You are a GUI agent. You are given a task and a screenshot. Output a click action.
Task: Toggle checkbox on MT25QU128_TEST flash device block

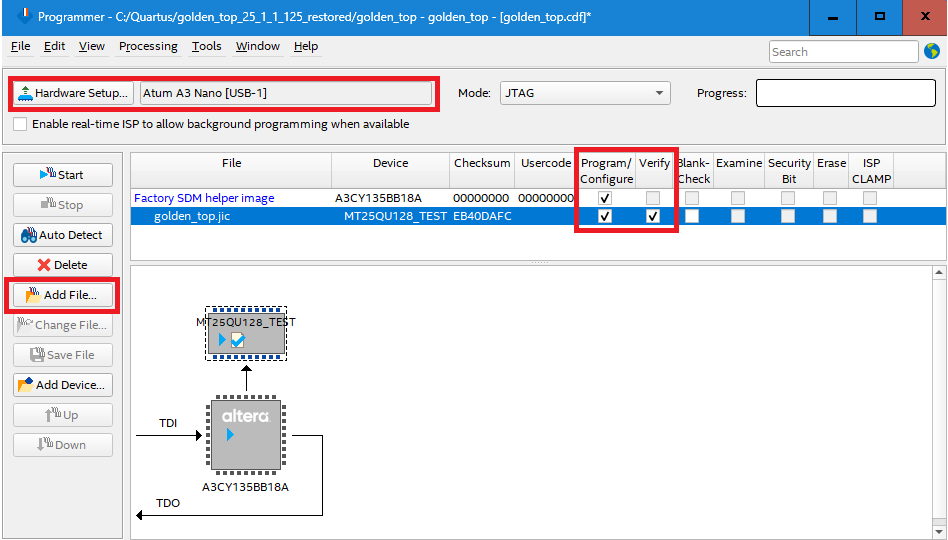click(238, 340)
